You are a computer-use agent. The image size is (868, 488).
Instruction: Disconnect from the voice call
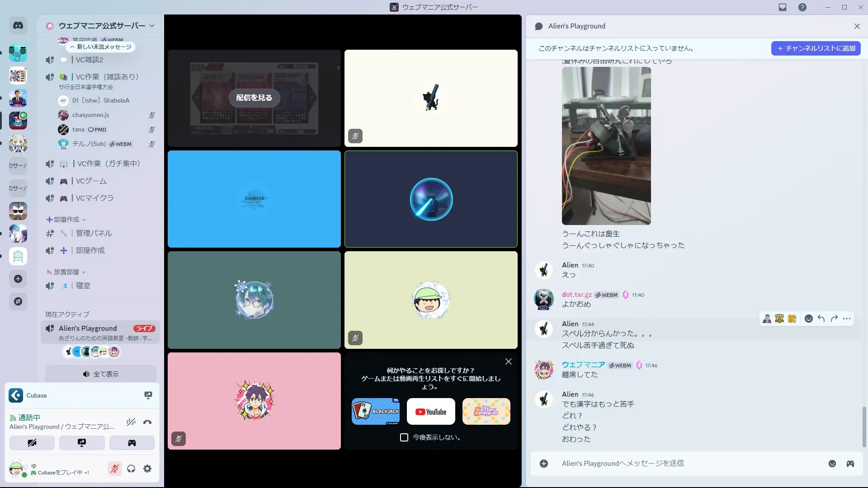click(147, 422)
